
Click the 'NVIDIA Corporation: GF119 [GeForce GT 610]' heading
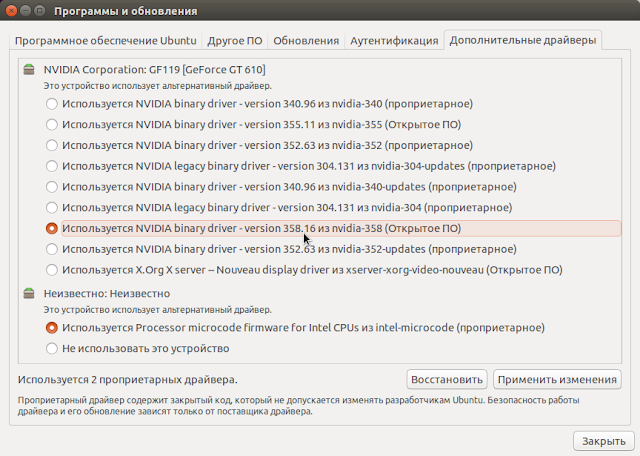pos(155,70)
